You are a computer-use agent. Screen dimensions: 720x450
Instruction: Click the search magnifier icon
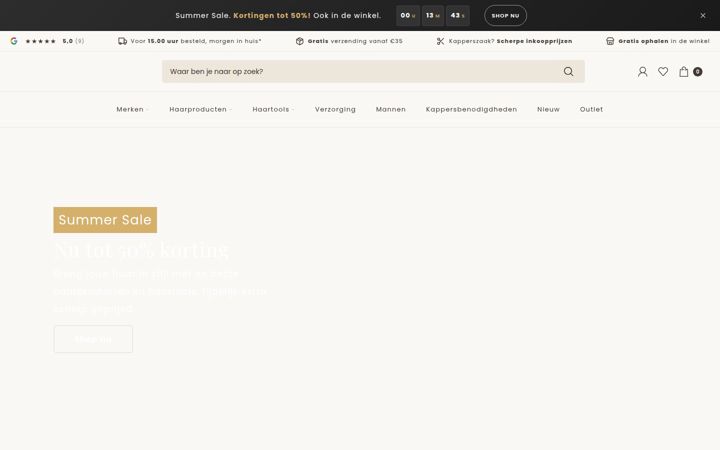(568, 72)
